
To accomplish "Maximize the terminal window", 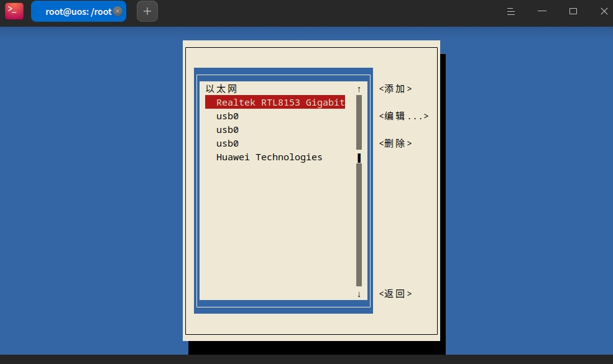I will (x=573, y=11).
